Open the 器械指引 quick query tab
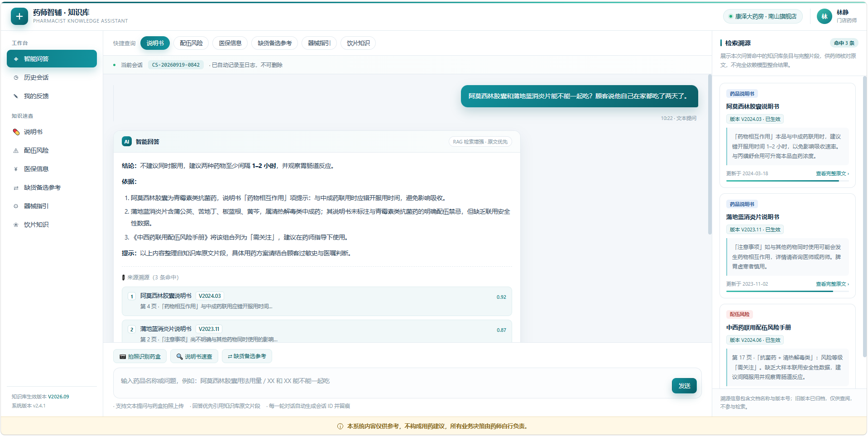 click(319, 43)
